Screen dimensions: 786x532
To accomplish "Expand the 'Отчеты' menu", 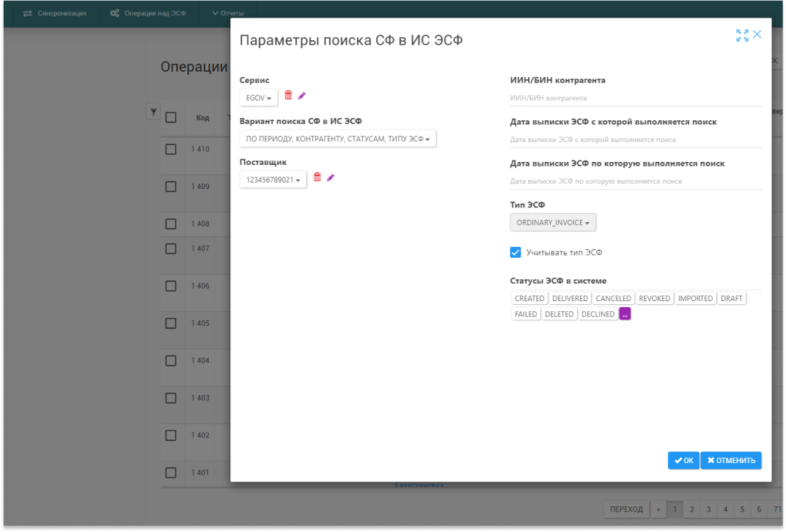I will tap(227, 13).
